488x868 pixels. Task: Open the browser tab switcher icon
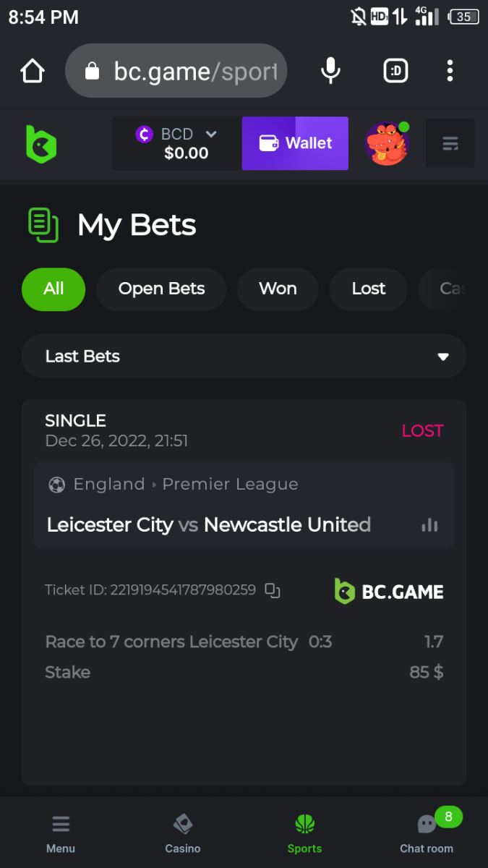[395, 71]
